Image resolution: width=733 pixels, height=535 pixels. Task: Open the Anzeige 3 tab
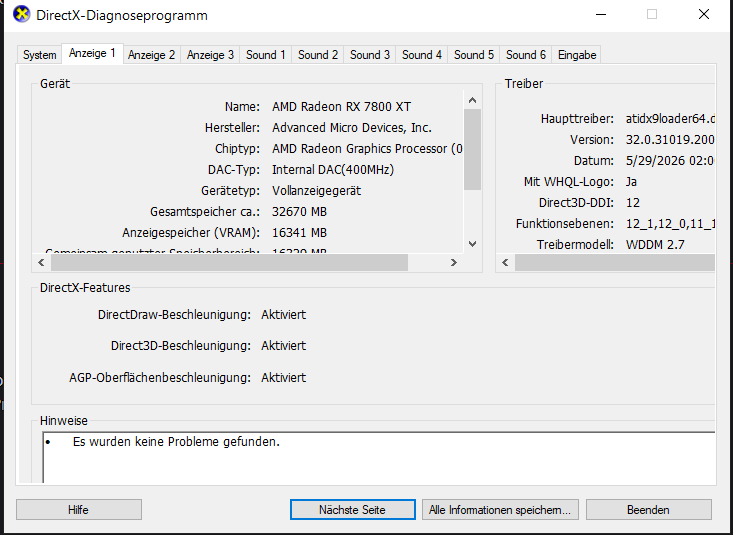[210, 55]
